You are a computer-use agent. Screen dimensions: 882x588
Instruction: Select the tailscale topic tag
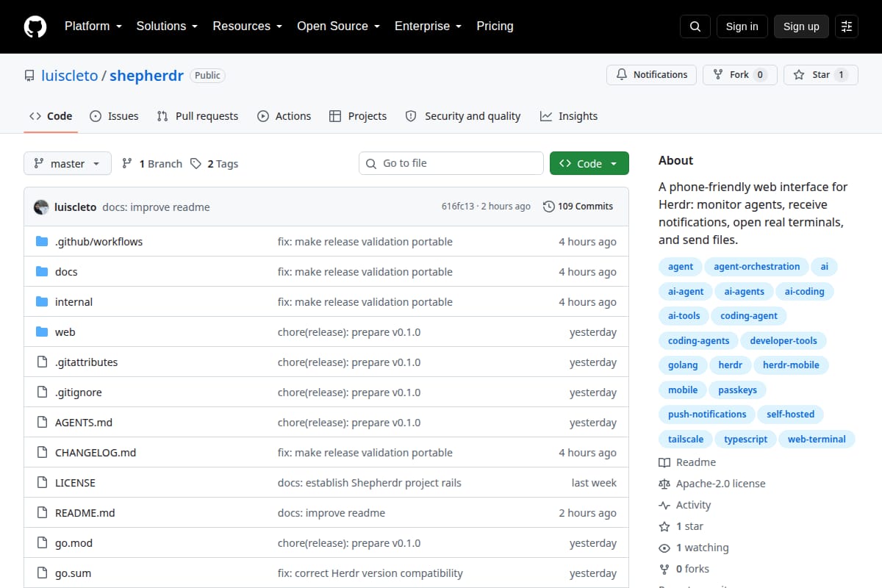click(x=686, y=440)
